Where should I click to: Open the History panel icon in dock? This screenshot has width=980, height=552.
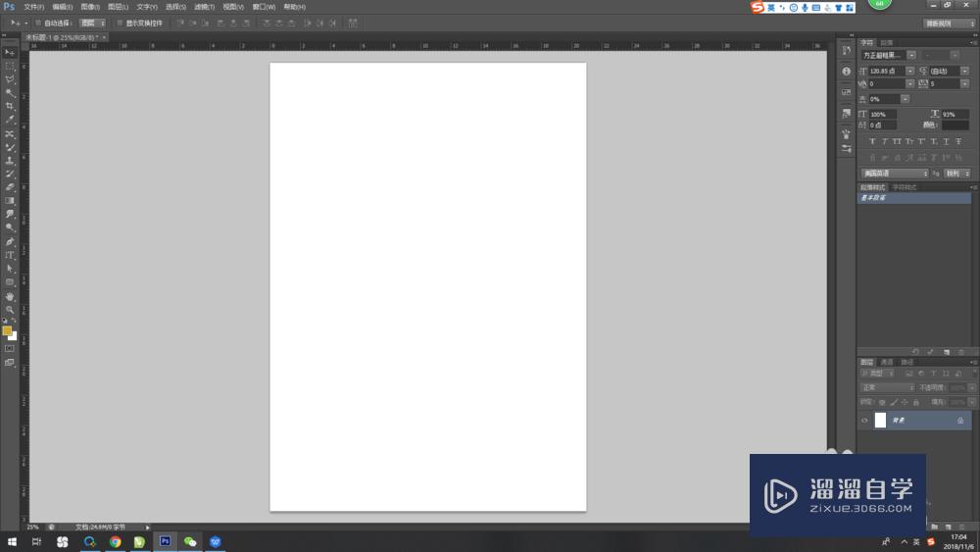click(847, 50)
